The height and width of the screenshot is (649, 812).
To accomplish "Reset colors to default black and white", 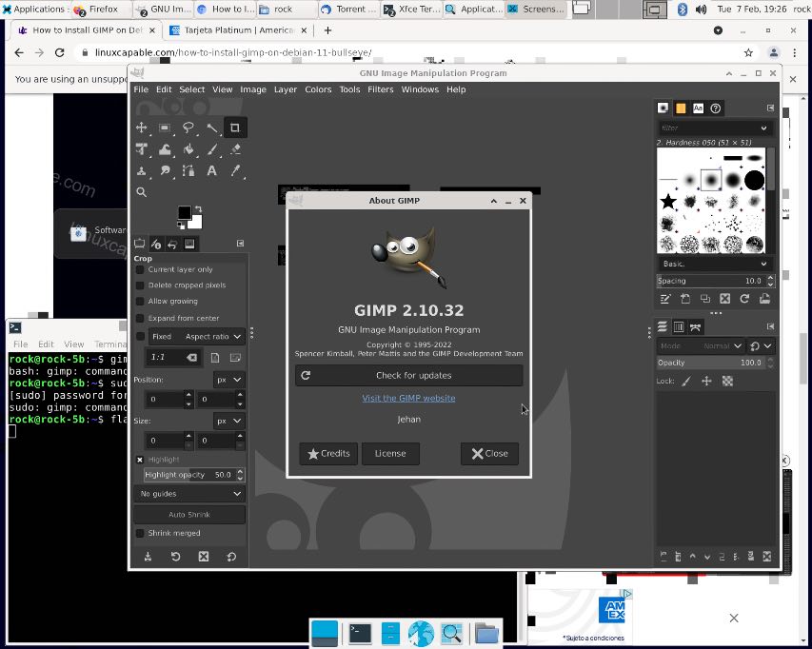I will [181, 226].
